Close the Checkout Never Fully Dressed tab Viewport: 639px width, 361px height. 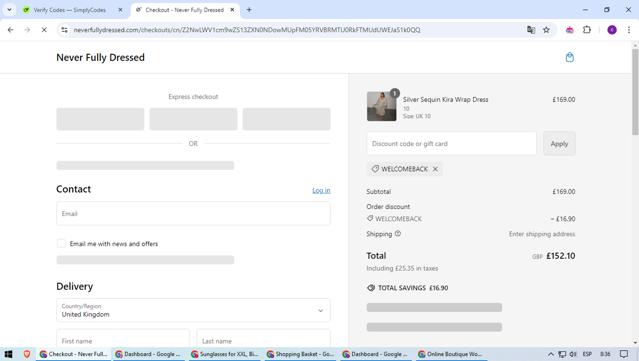click(232, 10)
